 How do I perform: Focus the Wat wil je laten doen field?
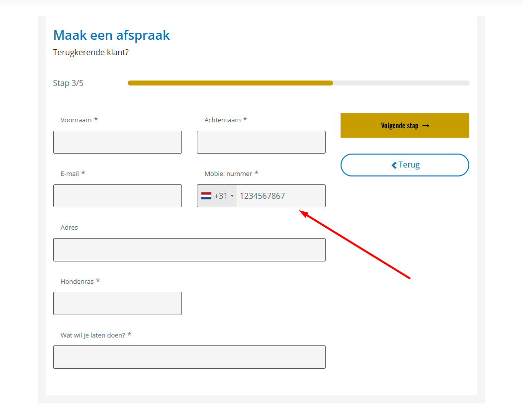coord(189,357)
